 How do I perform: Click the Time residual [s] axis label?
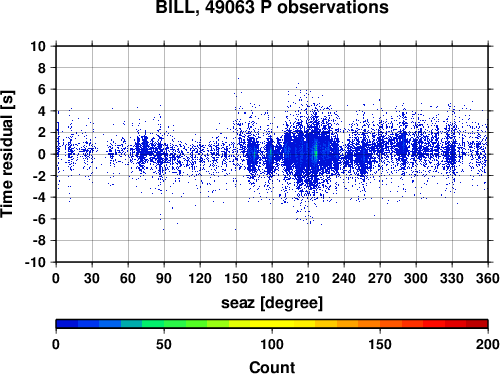click(8, 154)
